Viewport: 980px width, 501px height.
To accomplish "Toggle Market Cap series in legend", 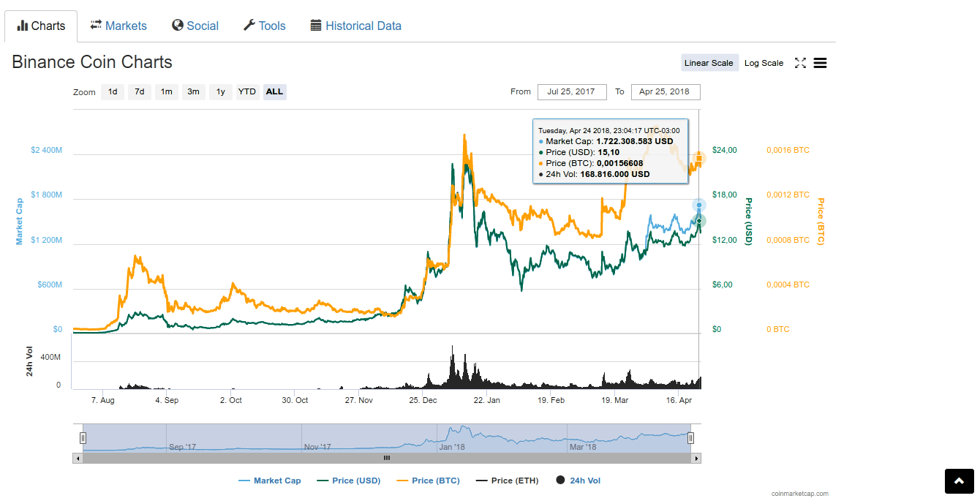I will coord(270,481).
